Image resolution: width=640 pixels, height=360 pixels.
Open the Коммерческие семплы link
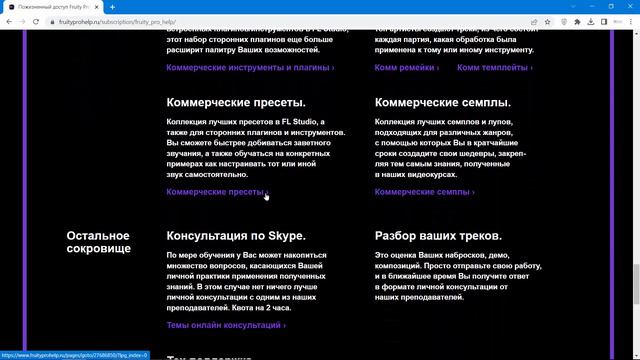pos(424,192)
